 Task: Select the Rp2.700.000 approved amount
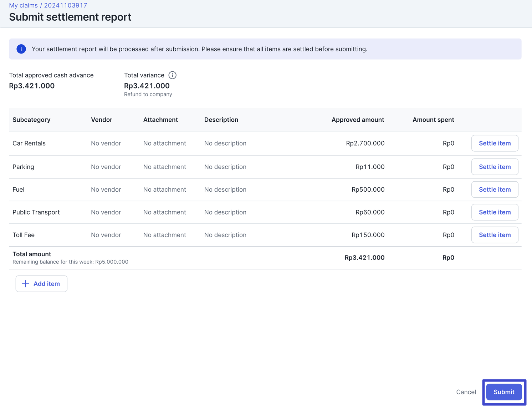pos(365,143)
